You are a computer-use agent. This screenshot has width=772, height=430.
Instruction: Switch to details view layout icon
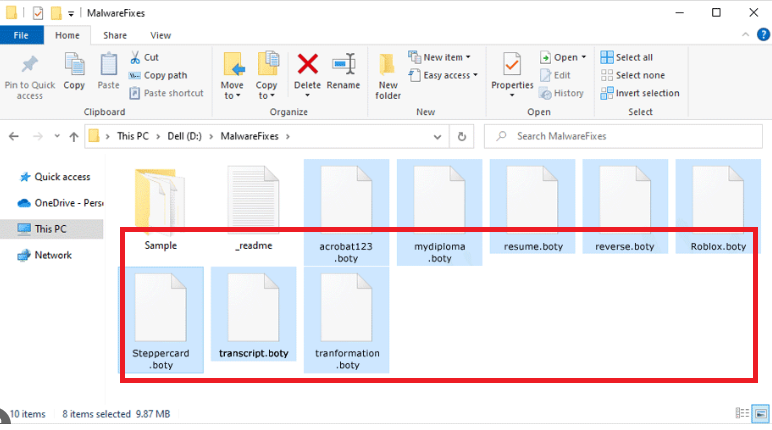[742, 413]
